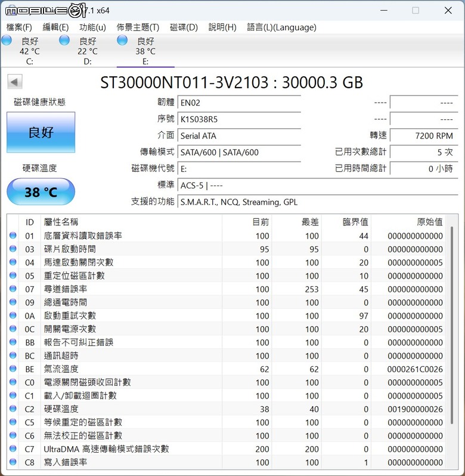465x476 pixels.
Task: Open the 檔案(F) menu
Action: coord(19,27)
